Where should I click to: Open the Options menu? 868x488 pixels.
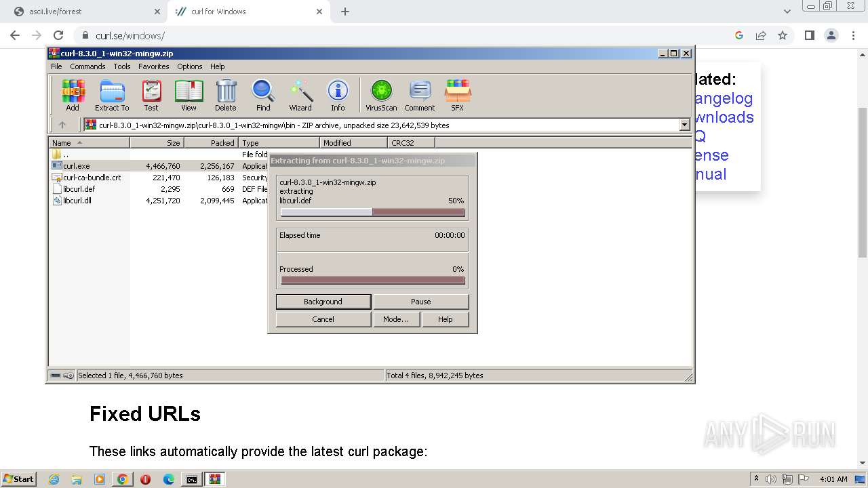click(190, 66)
